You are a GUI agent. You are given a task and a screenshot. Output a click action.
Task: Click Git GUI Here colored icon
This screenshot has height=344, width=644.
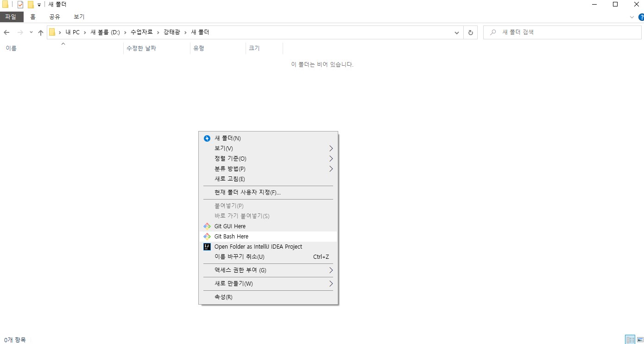pos(207,226)
